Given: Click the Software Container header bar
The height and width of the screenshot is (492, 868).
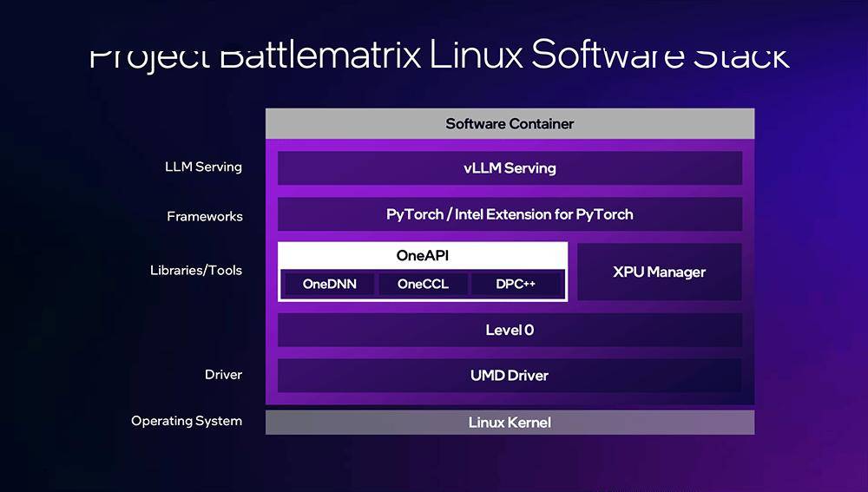Looking at the screenshot, I should point(510,123).
